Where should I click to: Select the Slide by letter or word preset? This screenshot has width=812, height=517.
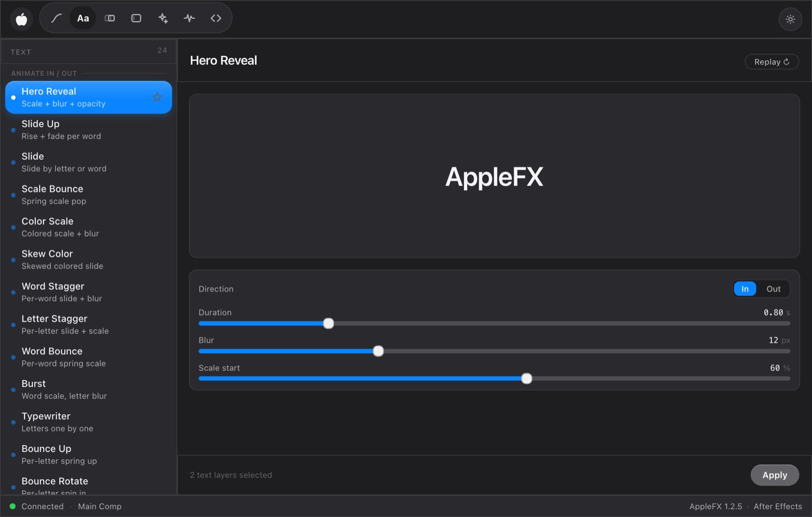click(x=88, y=162)
